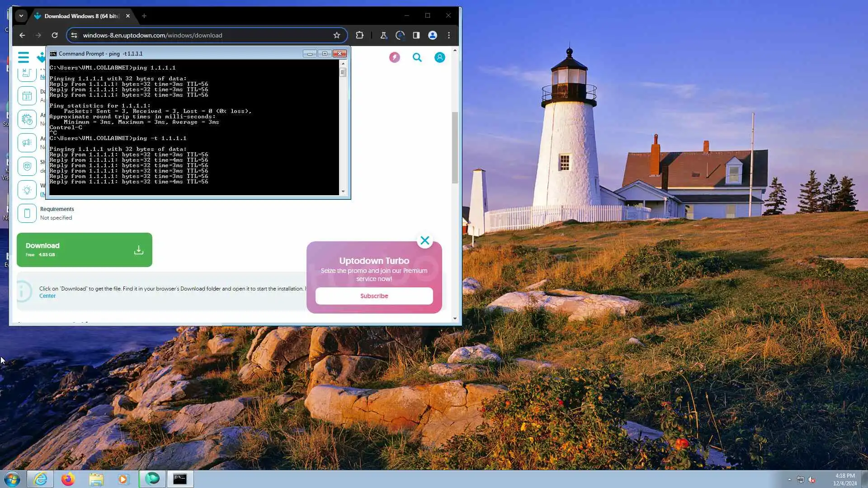Open Chrome three-dot menu

448,35
